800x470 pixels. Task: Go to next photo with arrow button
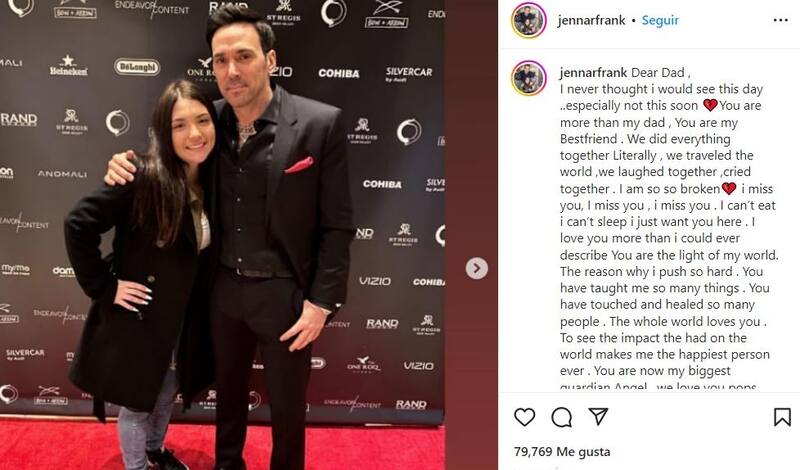pyautogui.click(x=477, y=268)
